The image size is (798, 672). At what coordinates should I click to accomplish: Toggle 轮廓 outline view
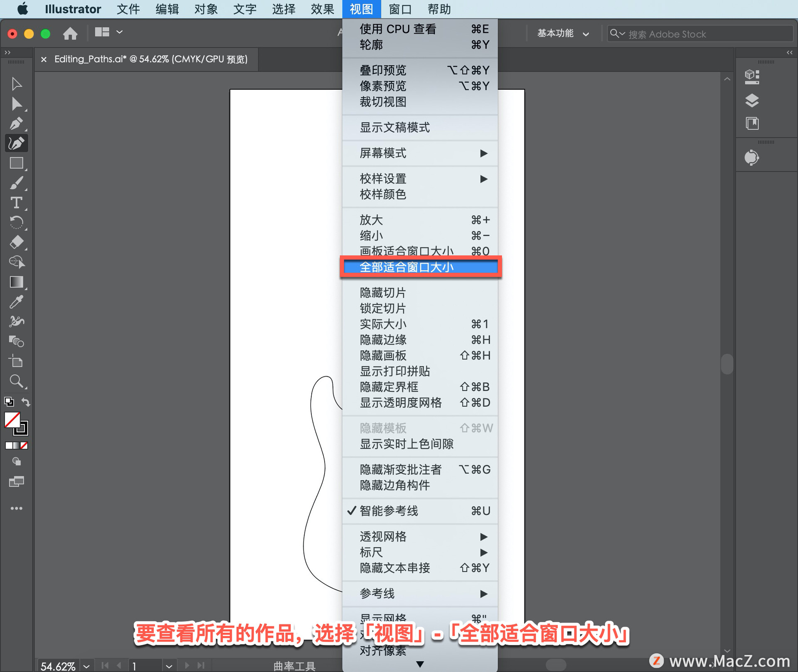click(x=420, y=44)
